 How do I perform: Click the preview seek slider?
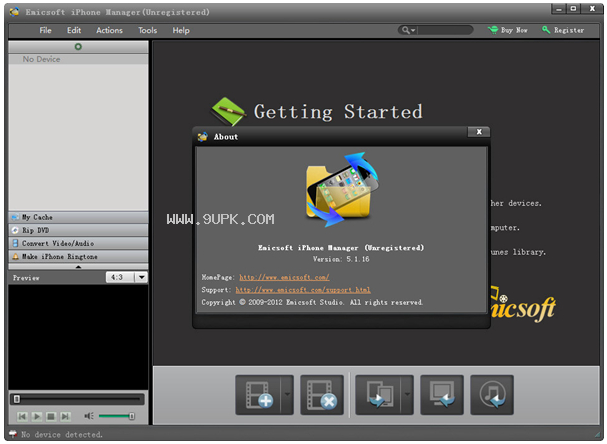pos(77,399)
